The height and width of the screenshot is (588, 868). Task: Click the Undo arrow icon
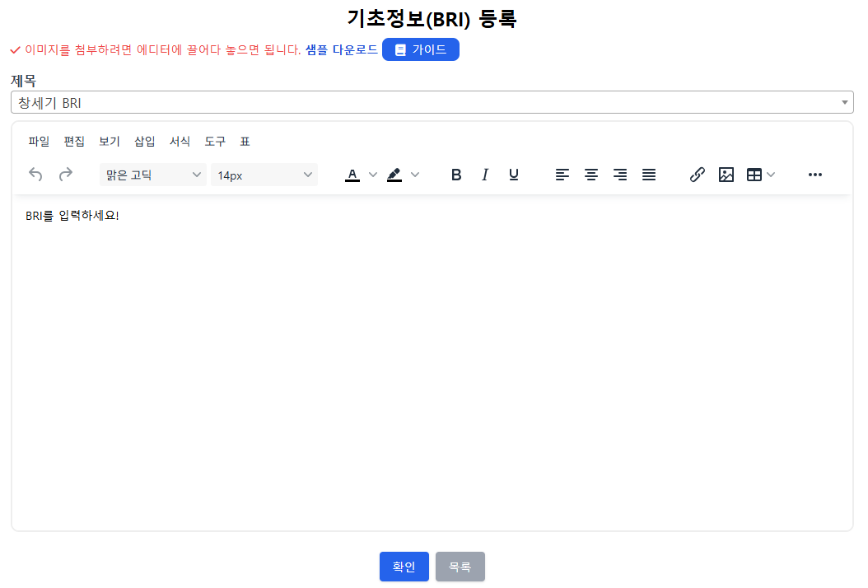pyautogui.click(x=35, y=175)
